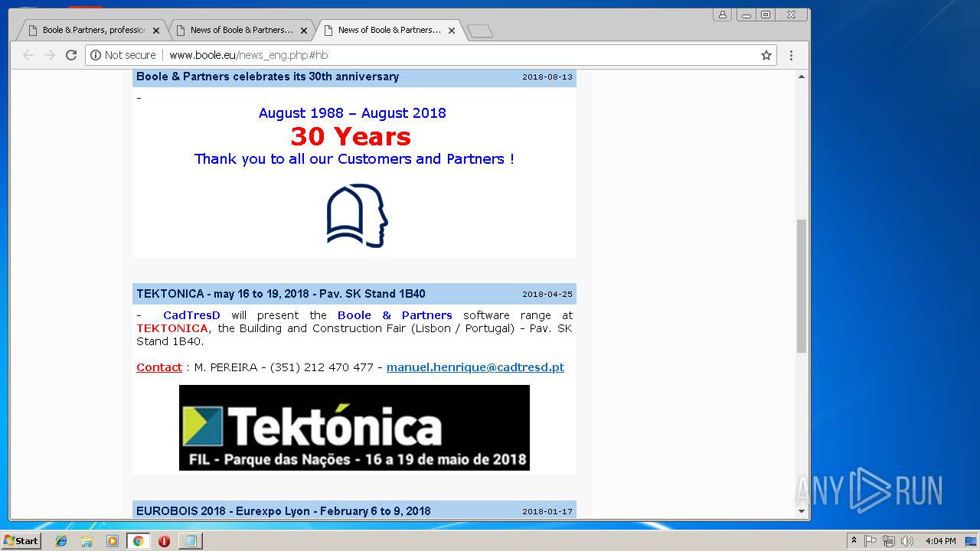This screenshot has height=551, width=980.
Task: Click the vertical scrollbar thumb
Action: pos(802,286)
